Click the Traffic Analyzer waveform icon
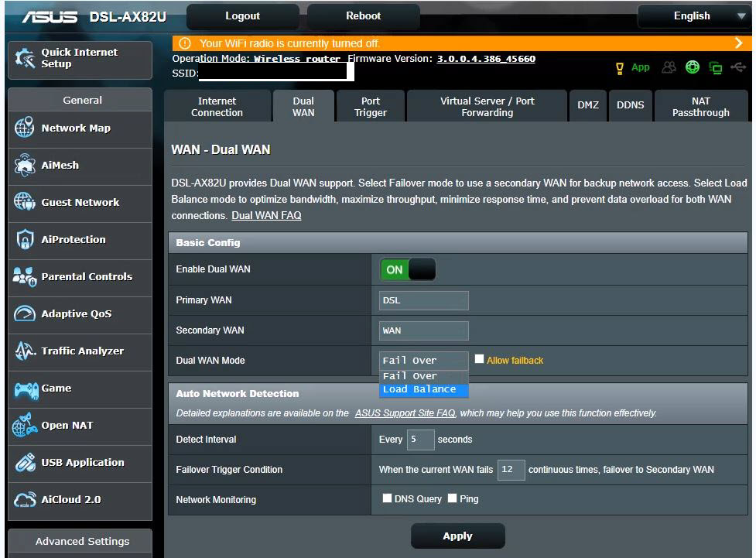Image resolution: width=756 pixels, height=558 pixels. click(x=25, y=351)
